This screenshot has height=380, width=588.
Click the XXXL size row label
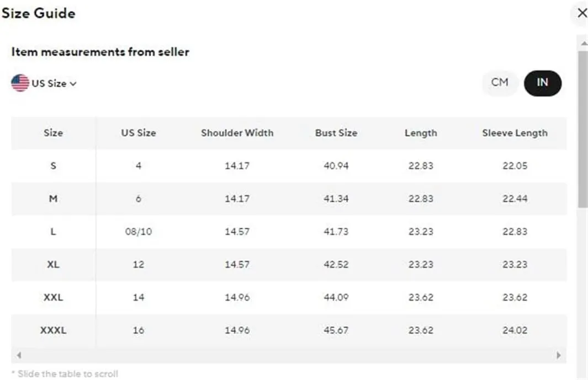(53, 330)
